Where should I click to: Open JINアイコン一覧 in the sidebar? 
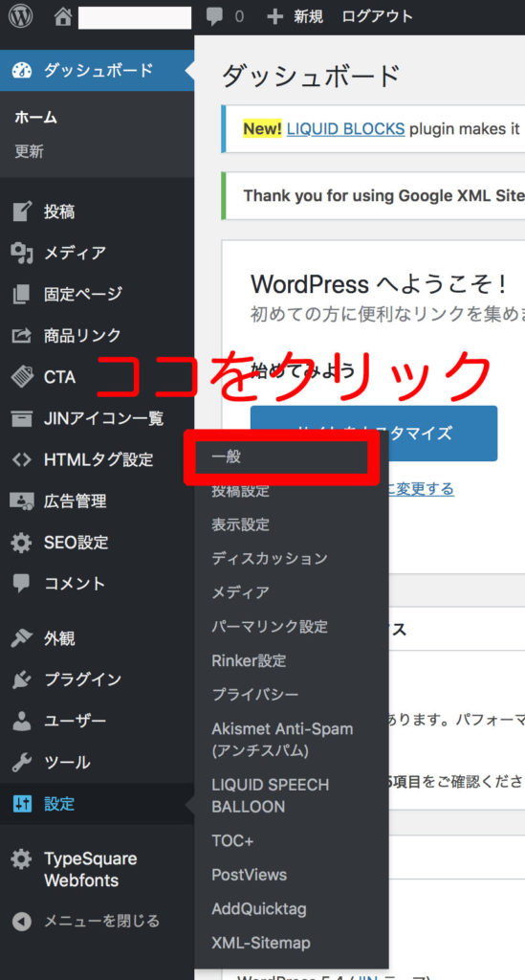click(x=103, y=418)
